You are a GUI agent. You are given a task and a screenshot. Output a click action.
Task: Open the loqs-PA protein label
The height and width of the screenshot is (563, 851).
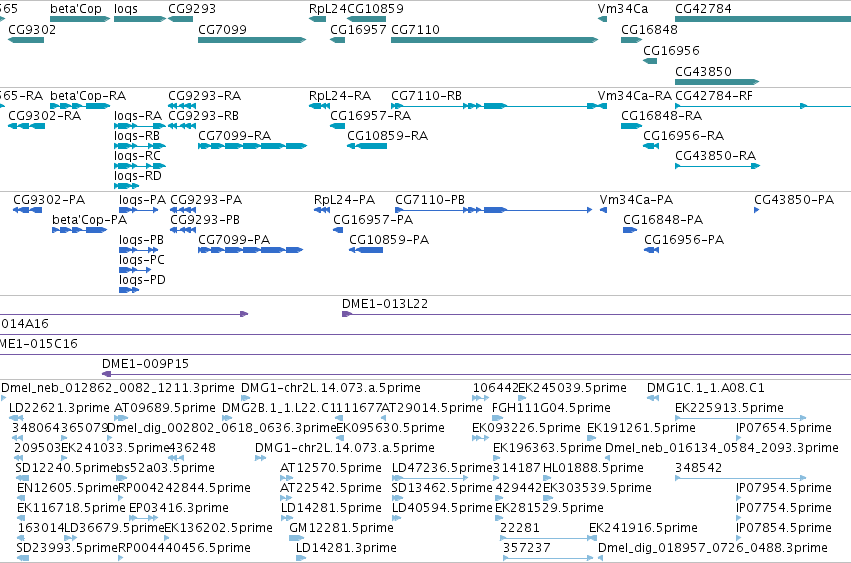(x=142, y=200)
